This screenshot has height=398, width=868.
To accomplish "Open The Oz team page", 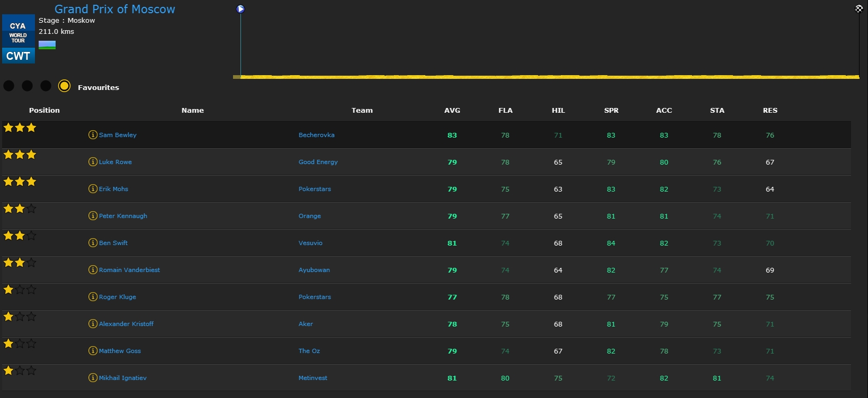I will 309,351.
